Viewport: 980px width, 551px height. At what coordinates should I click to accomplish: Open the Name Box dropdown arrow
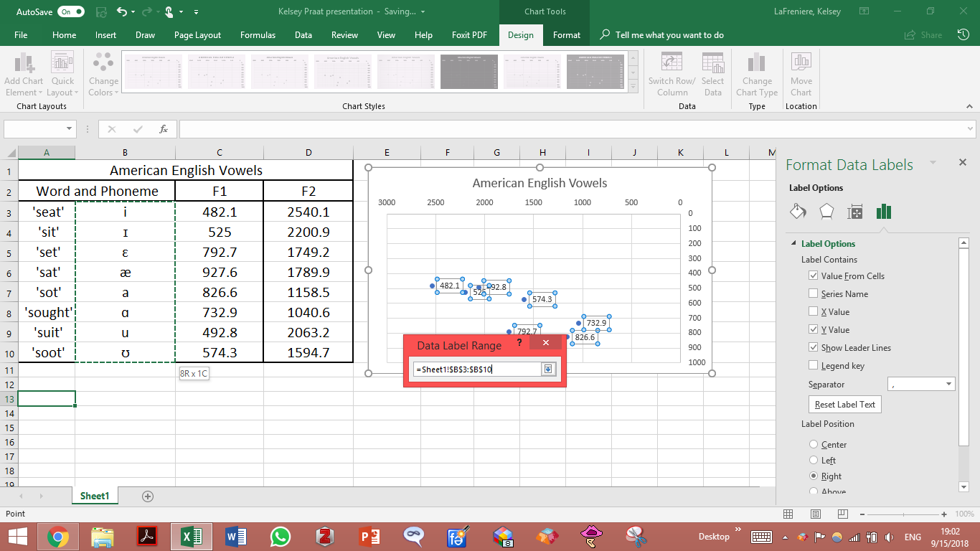pyautogui.click(x=70, y=129)
